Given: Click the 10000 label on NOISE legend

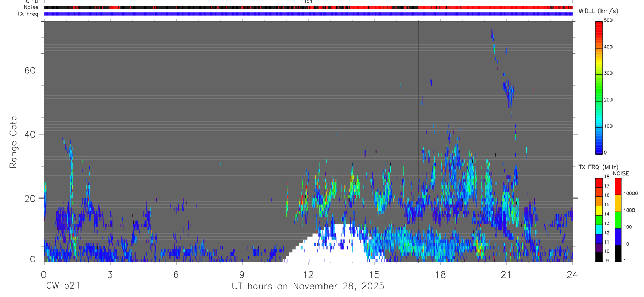Looking at the screenshot, I should (x=631, y=193).
